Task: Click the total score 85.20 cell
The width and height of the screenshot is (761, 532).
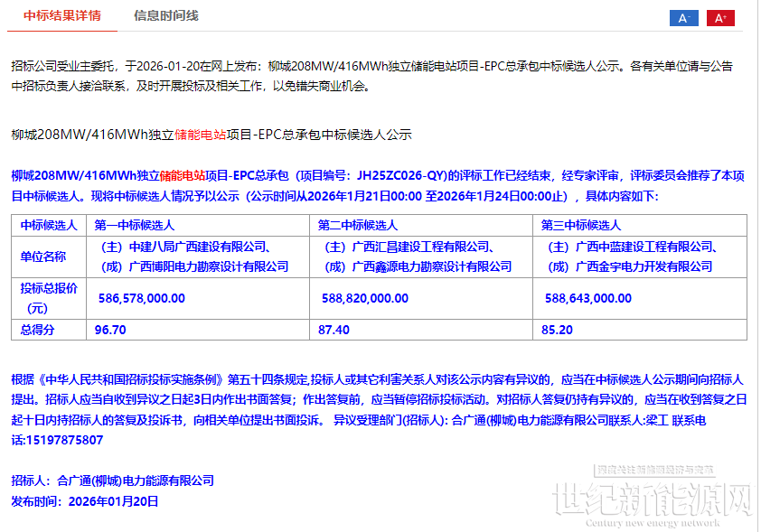Action: tap(557, 331)
